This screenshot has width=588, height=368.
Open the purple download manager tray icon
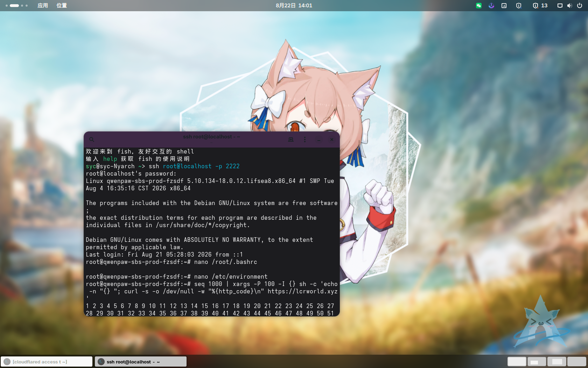coord(491,6)
